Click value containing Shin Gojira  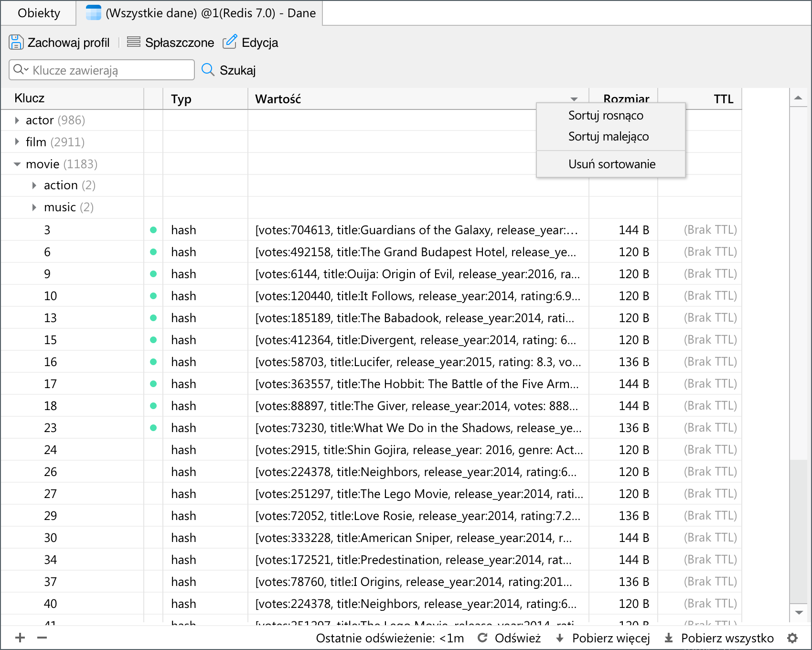click(x=418, y=450)
